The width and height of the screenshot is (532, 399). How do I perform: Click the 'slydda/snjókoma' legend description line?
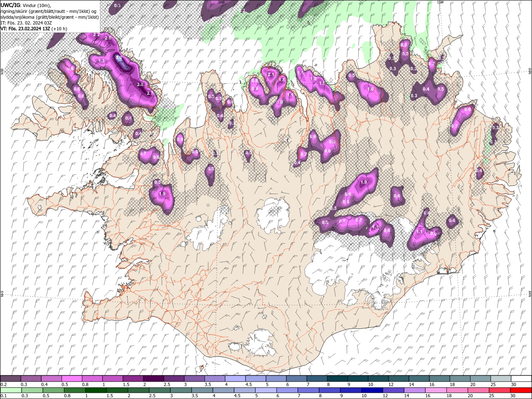(x=50, y=17)
